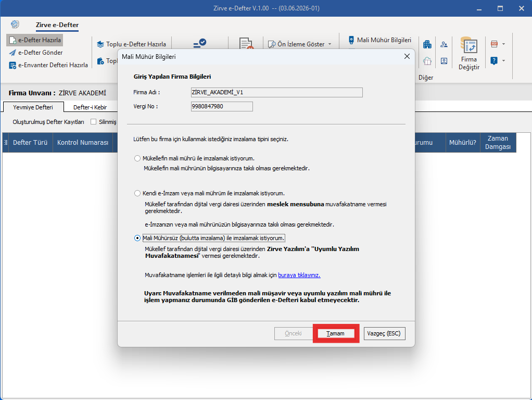This screenshot has width=532, height=400.
Task: Click the Firma Adı input field
Action: [x=276, y=92]
